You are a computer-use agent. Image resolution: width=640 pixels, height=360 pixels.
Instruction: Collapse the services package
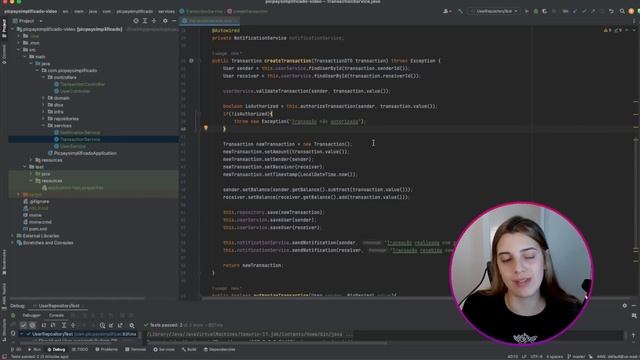43,126
